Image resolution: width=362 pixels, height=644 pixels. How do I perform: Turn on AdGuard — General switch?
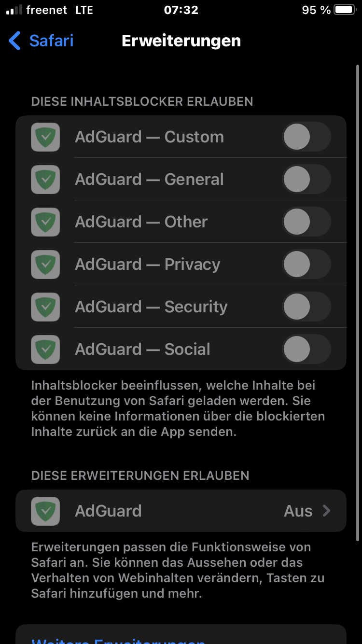306,180
